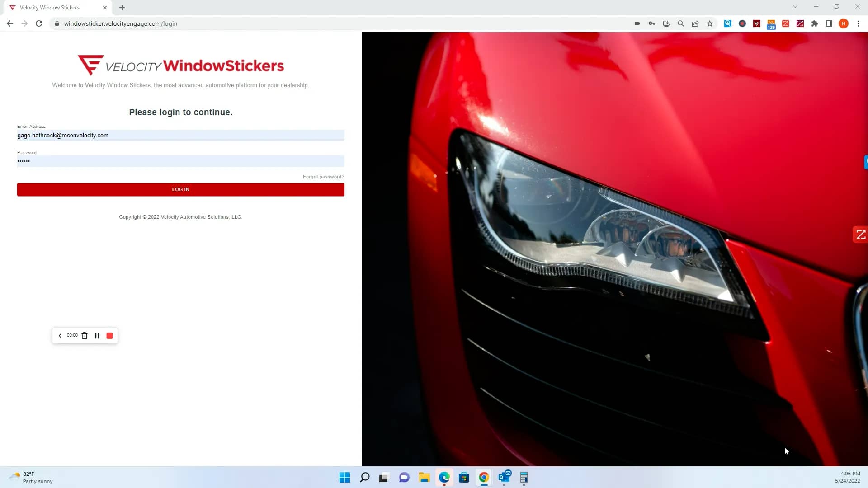Screen dimensions: 868x488
Task: Delete recording with the trash icon
Action: [84, 336]
